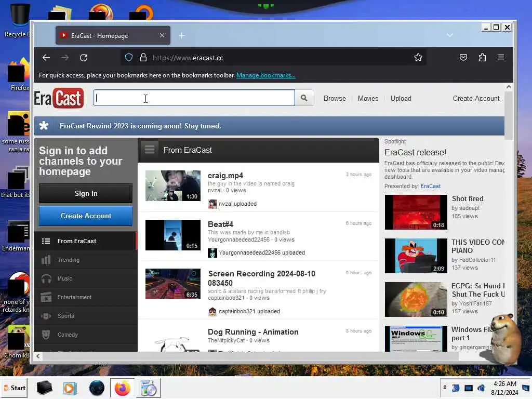Select Music channel in sidebar

[x=86, y=278]
